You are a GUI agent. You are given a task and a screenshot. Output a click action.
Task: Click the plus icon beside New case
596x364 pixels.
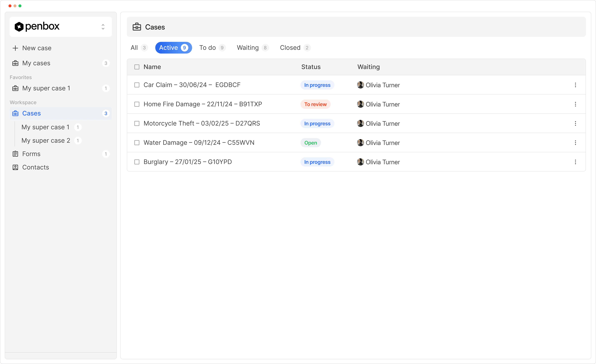pyautogui.click(x=15, y=48)
